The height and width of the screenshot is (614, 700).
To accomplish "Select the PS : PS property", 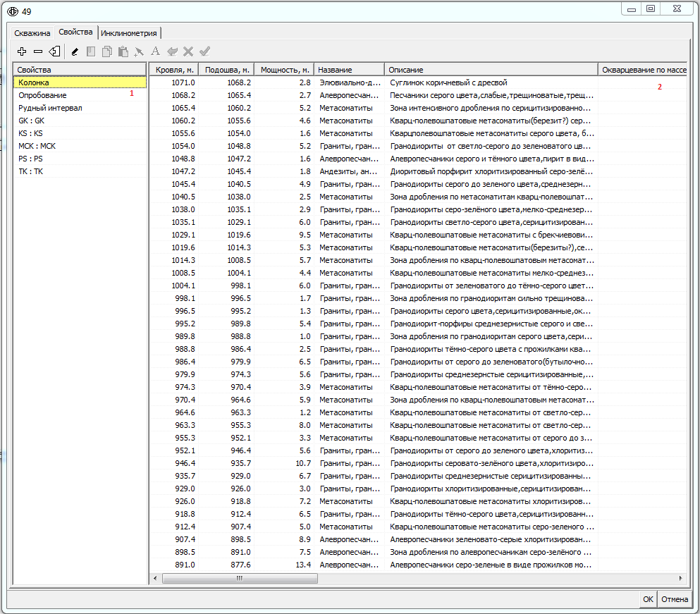I will point(80,159).
